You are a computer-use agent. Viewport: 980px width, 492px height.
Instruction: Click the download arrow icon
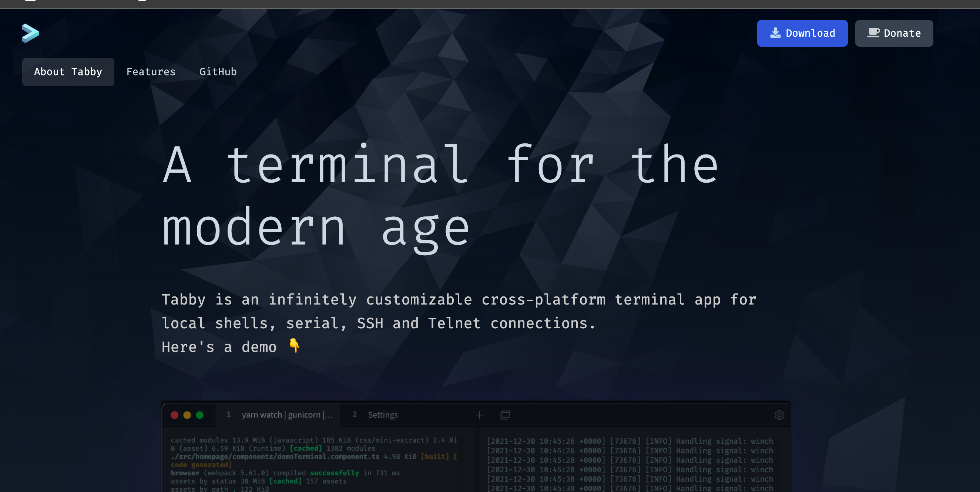tap(775, 33)
